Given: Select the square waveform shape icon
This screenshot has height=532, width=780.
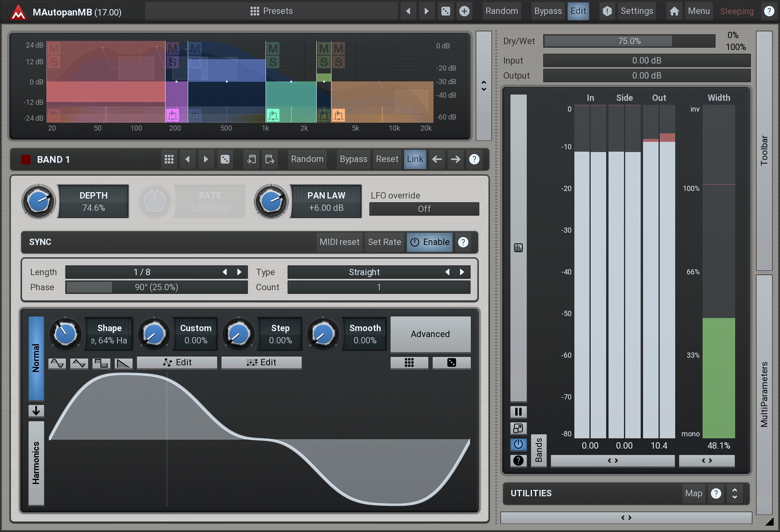Looking at the screenshot, I should [101, 363].
